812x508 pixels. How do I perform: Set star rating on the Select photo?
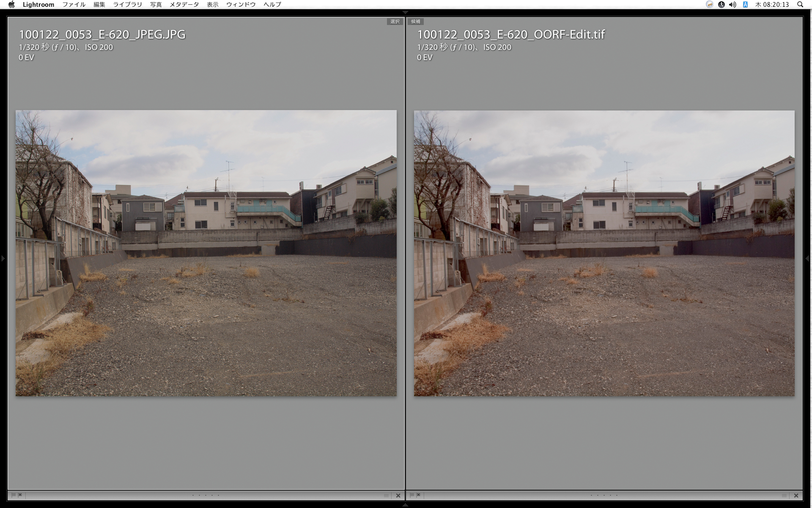point(206,495)
